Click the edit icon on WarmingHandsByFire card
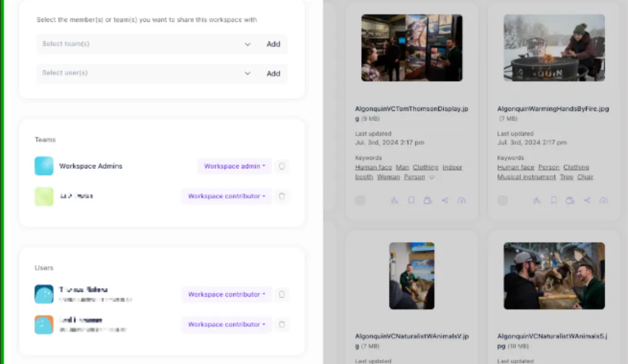 point(537,200)
